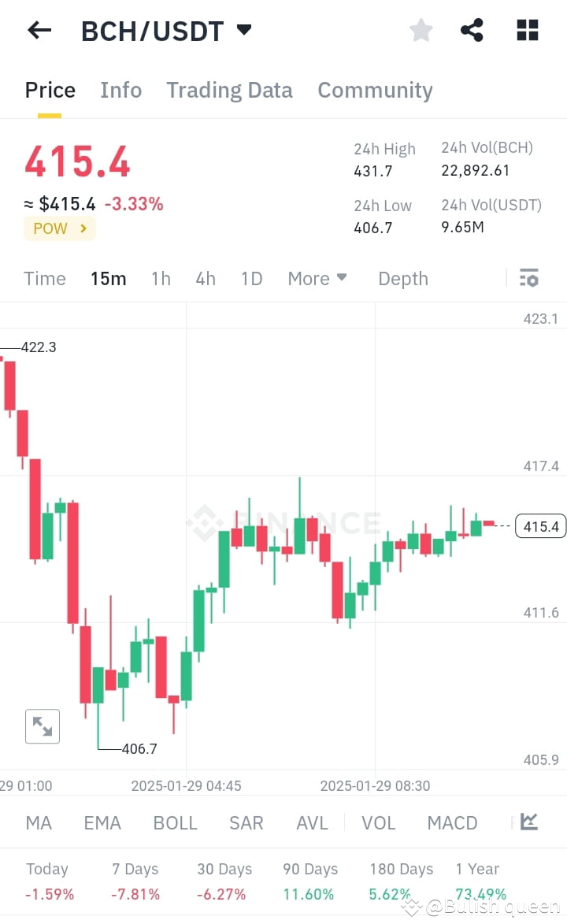Click the back arrow to exit the chart
567x924 pixels.
coord(38,30)
